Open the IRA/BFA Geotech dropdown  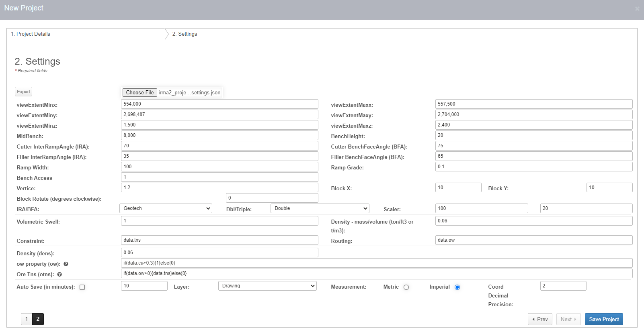pyautogui.click(x=166, y=208)
